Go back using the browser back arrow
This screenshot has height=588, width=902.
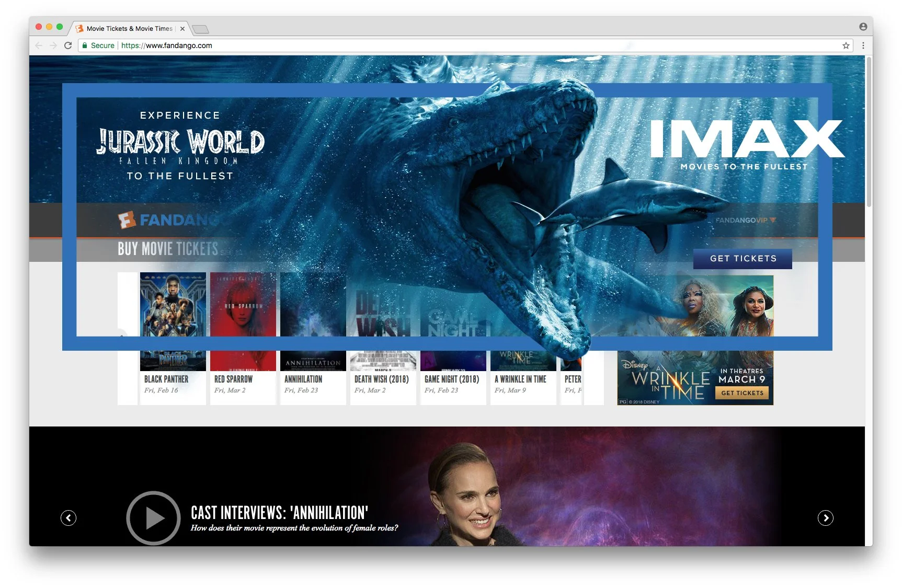coord(39,45)
